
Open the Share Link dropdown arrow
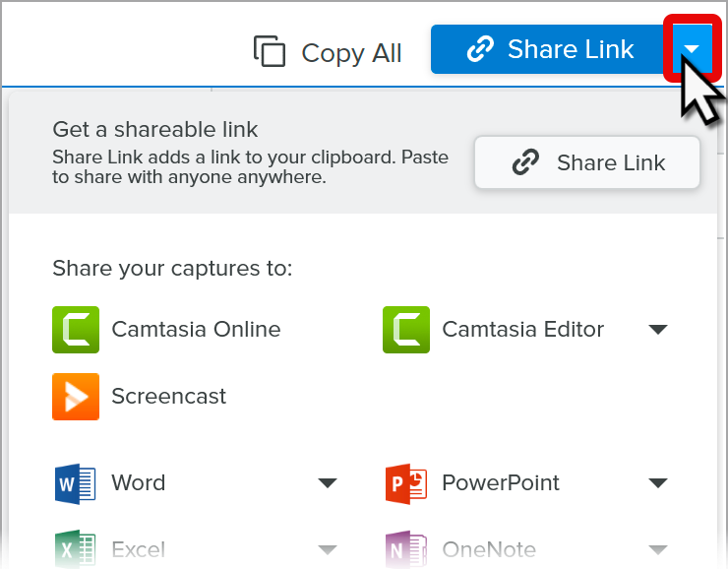pos(692,49)
